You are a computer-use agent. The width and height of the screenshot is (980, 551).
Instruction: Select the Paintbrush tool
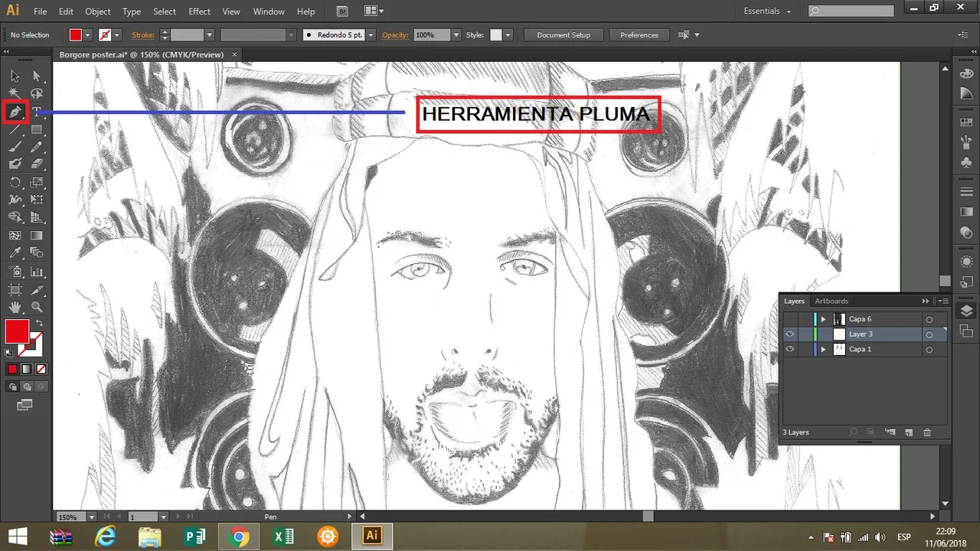point(15,147)
